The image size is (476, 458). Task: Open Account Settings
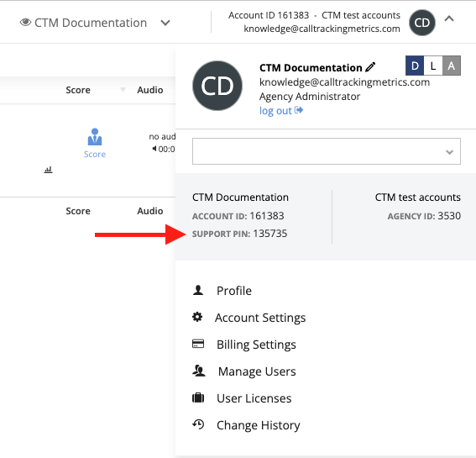point(260,318)
